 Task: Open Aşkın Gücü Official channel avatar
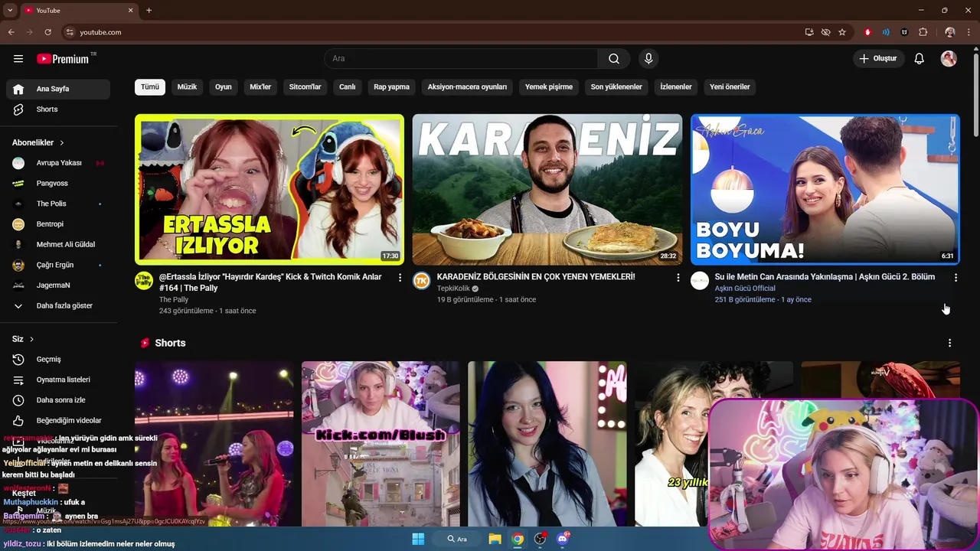700,281
